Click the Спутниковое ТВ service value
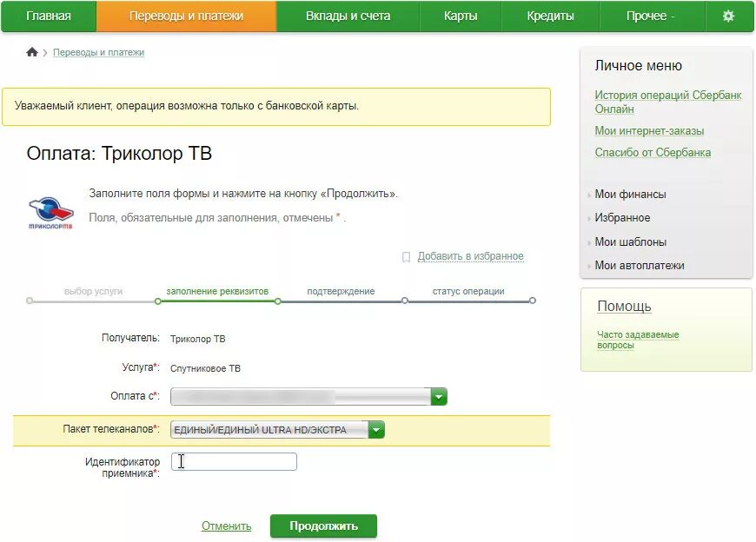The image size is (756, 542). (x=205, y=368)
